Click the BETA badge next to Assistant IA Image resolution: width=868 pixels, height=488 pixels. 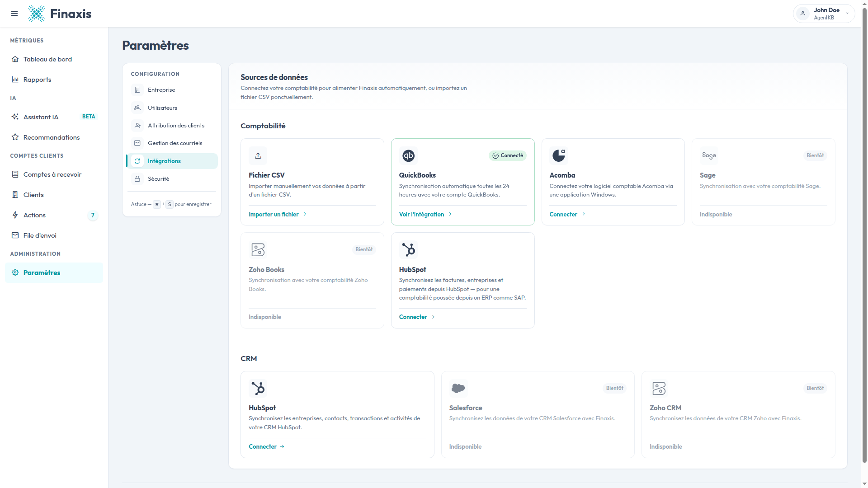[x=89, y=117]
